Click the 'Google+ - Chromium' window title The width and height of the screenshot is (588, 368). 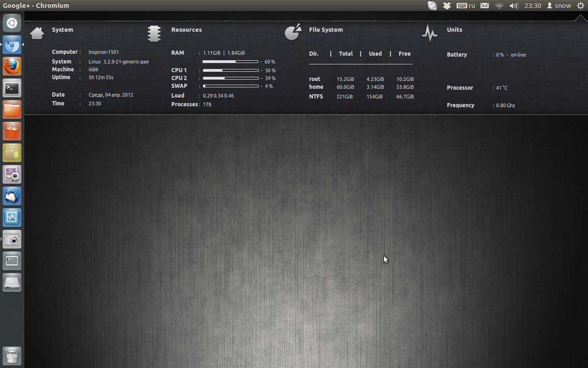tap(36, 6)
